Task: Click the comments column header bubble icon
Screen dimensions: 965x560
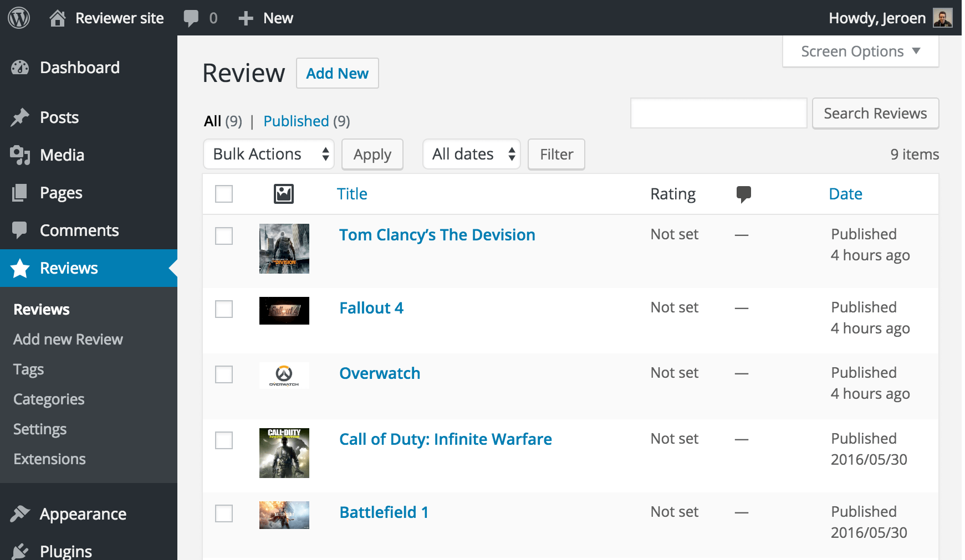Action: (743, 194)
